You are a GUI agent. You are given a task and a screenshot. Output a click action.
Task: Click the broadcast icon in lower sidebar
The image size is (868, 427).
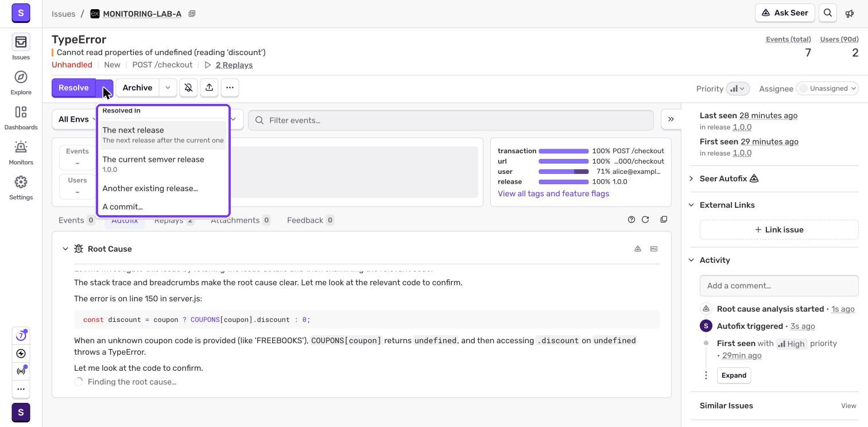point(21,371)
